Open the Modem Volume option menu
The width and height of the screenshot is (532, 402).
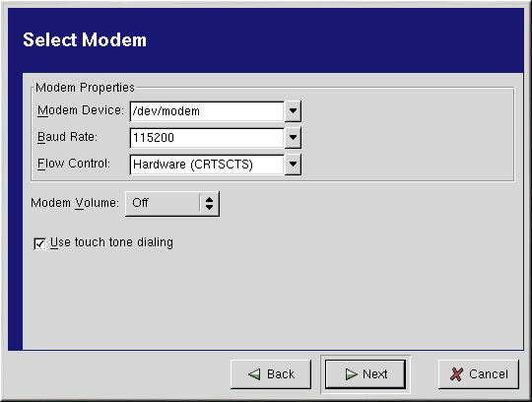tap(172, 203)
